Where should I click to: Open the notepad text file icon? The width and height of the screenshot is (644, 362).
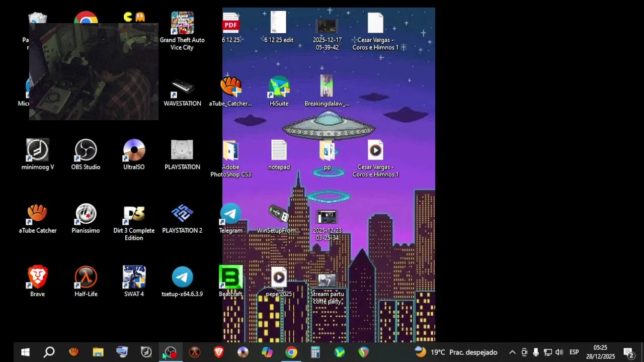click(279, 155)
